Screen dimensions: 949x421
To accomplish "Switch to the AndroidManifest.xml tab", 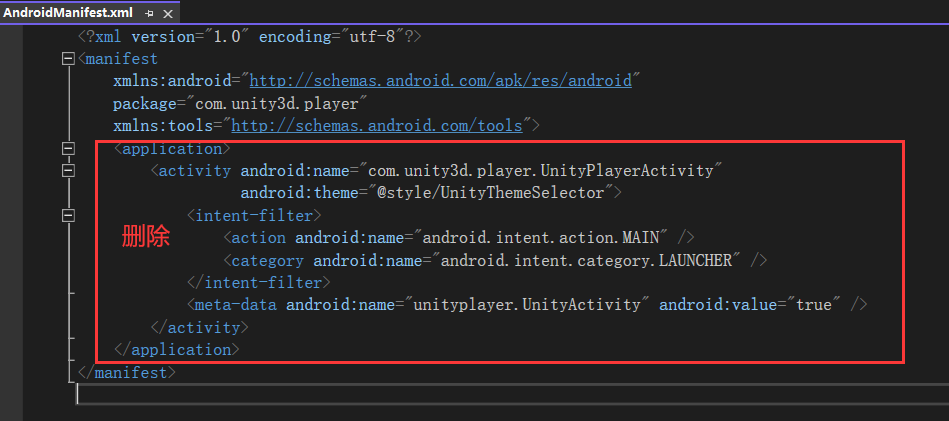I will point(67,13).
